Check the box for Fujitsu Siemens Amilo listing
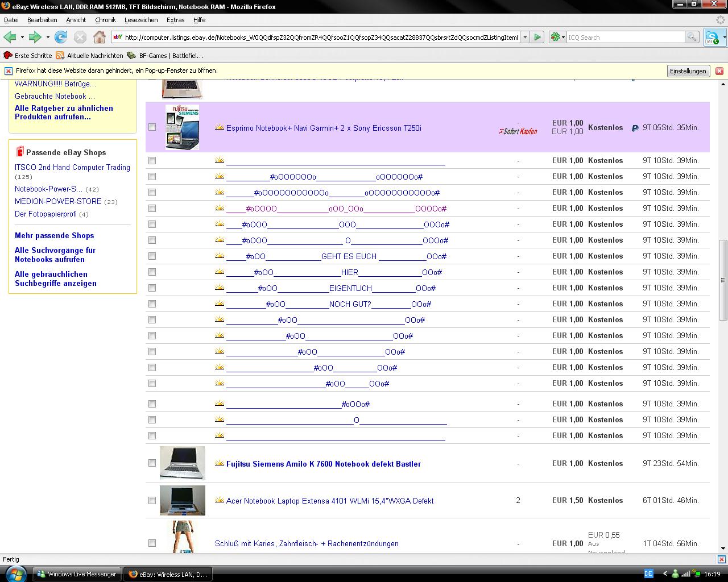The width and height of the screenshot is (728, 582). [x=152, y=463]
